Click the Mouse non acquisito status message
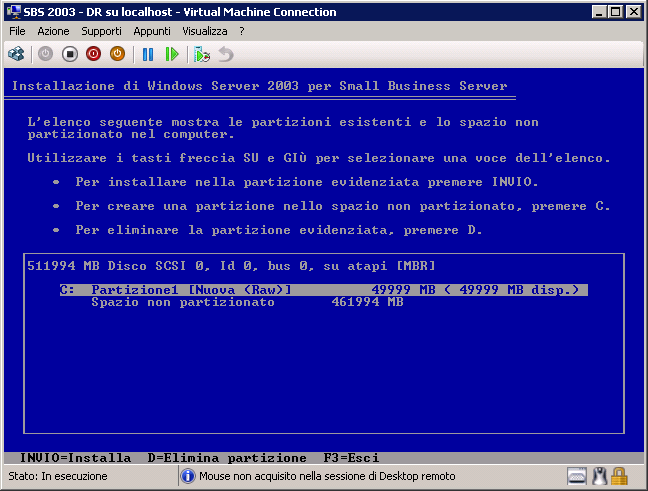 (327, 476)
